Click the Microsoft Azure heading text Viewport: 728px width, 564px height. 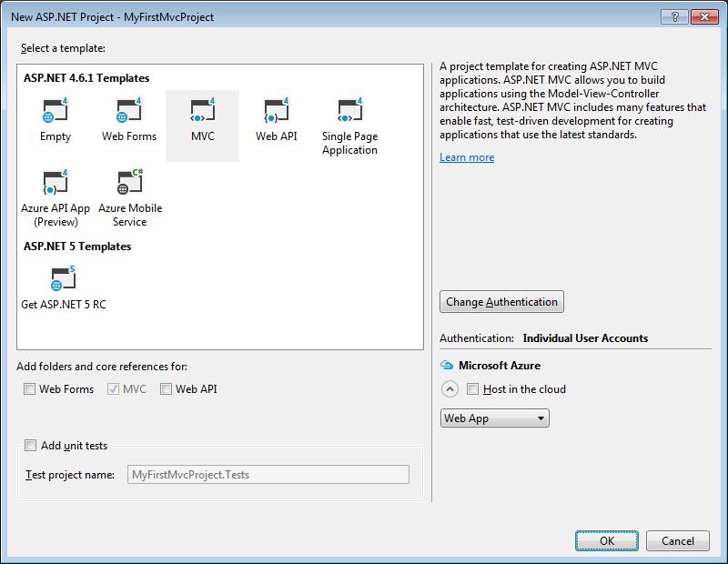[x=500, y=366]
